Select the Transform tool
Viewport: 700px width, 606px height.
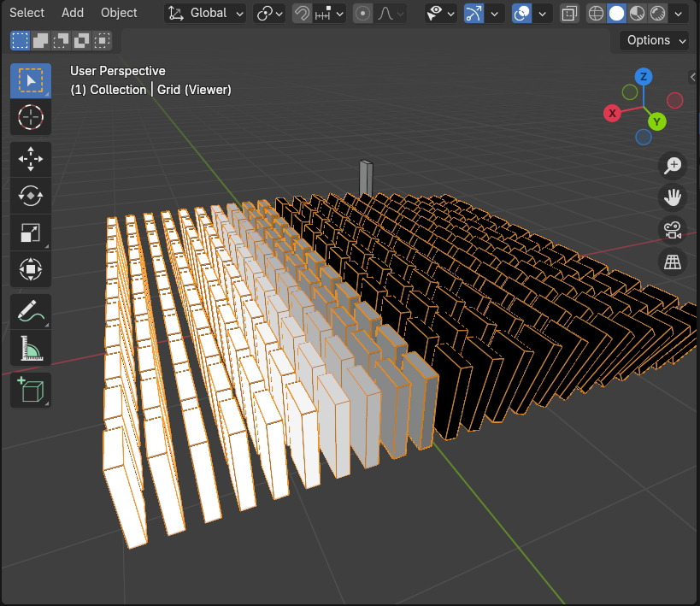click(x=31, y=269)
